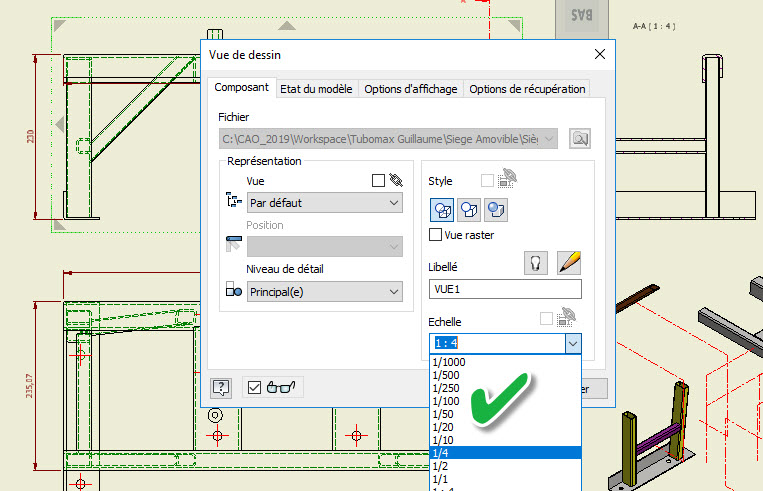The image size is (763, 491).
Task: Click the help question mark icon
Action: (x=222, y=388)
